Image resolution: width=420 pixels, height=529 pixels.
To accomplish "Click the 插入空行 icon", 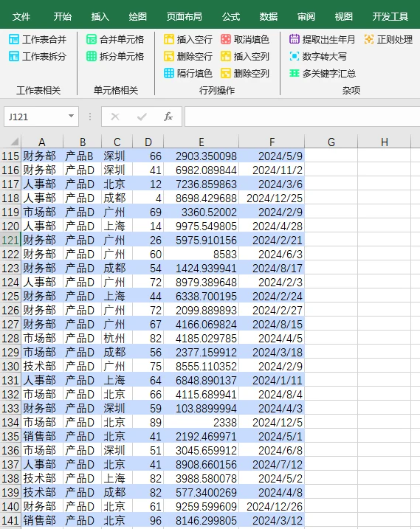I will 169,40.
